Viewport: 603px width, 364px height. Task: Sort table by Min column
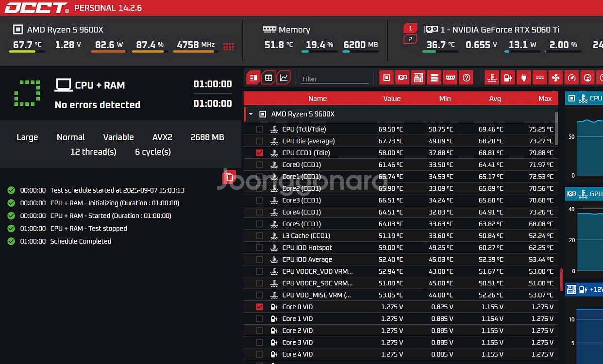pos(445,99)
